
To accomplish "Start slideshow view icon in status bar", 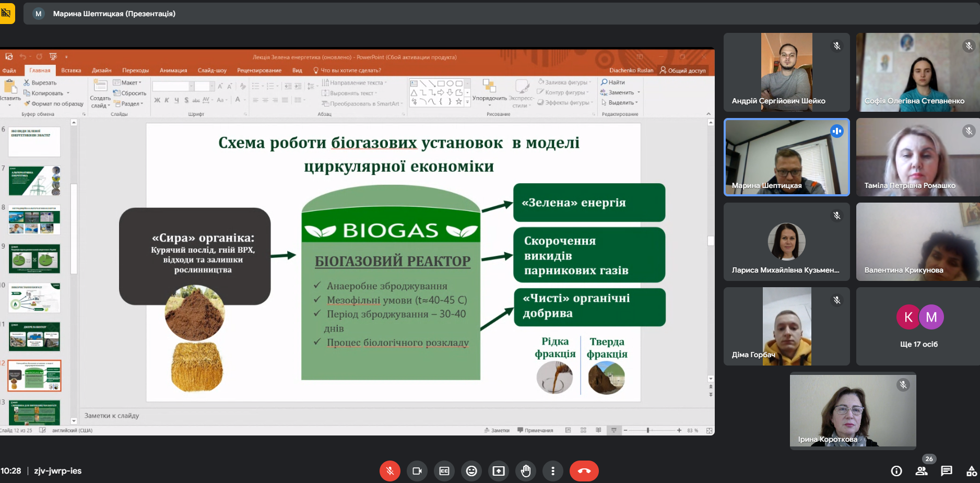I will click(614, 430).
